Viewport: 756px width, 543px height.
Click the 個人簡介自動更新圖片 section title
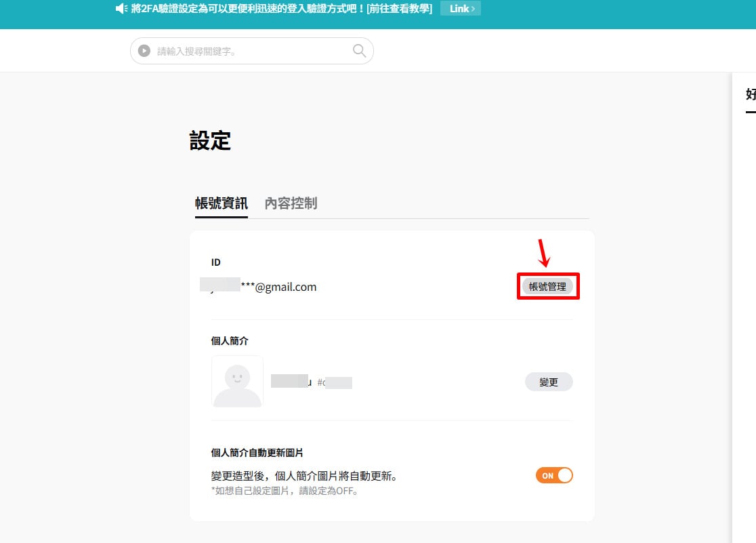click(x=257, y=453)
